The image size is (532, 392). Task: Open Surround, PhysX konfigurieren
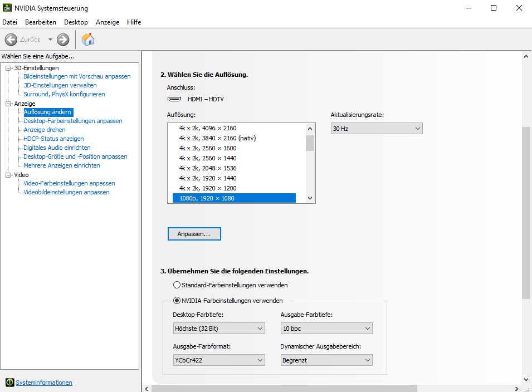tap(64, 94)
